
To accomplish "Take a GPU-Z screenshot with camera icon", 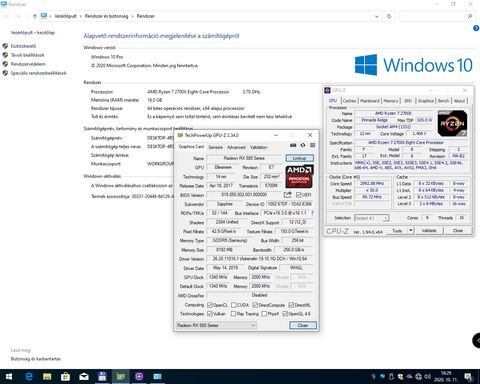I will coord(293,145).
